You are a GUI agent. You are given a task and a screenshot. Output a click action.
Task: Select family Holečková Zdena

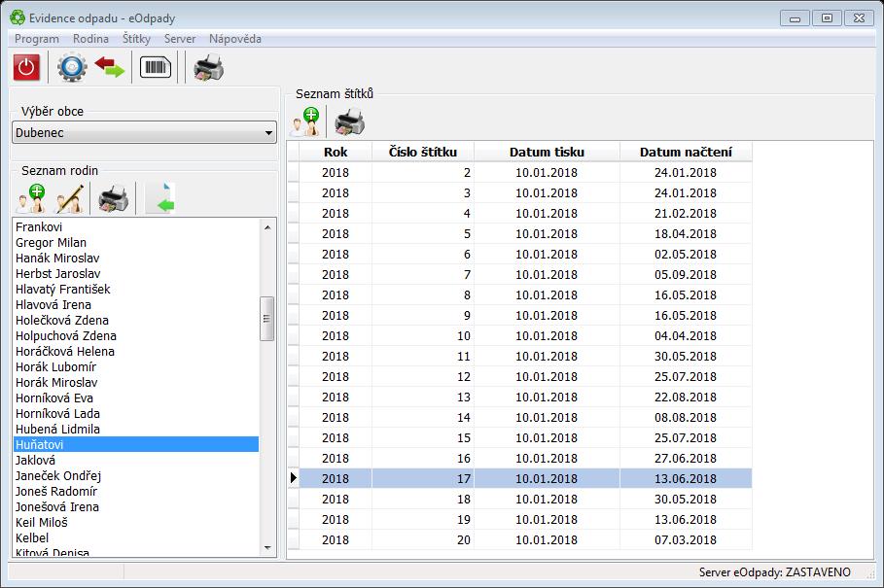click(x=136, y=321)
